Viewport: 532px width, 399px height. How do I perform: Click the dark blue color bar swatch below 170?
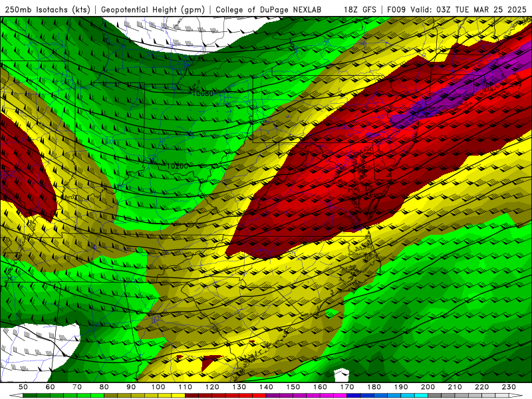[354, 396]
